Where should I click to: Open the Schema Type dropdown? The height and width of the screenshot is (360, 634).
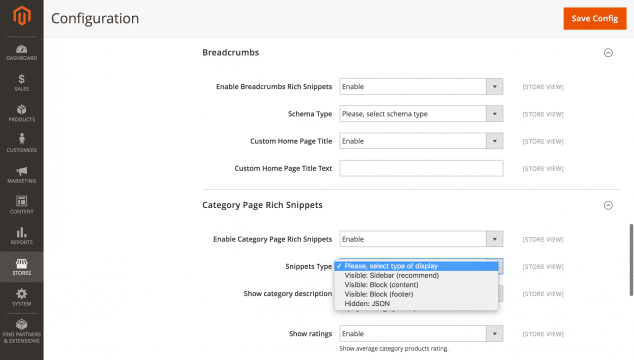pyautogui.click(x=421, y=114)
